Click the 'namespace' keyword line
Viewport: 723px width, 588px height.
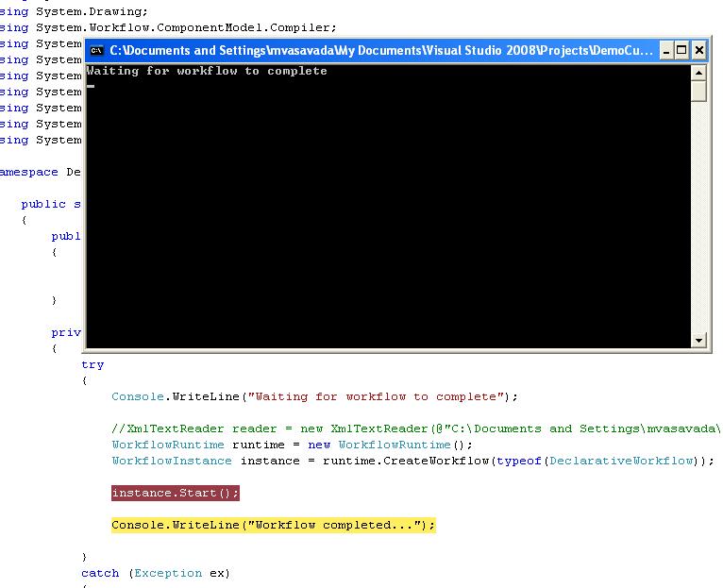pyautogui.click(x=41, y=172)
